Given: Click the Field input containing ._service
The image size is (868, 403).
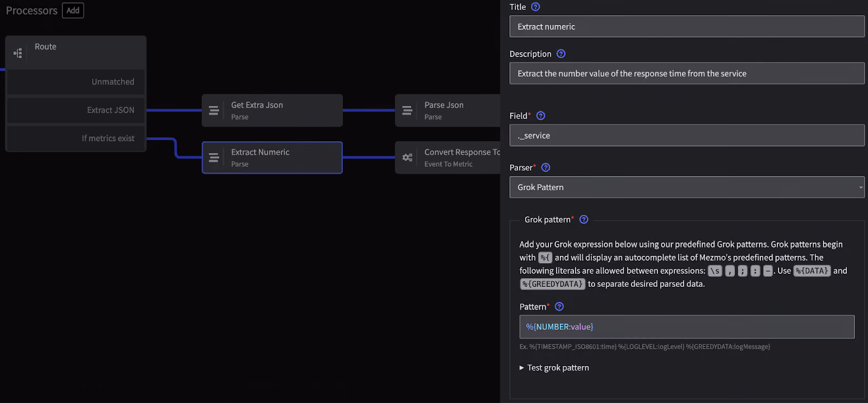Looking at the screenshot, I should [x=687, y=135].
